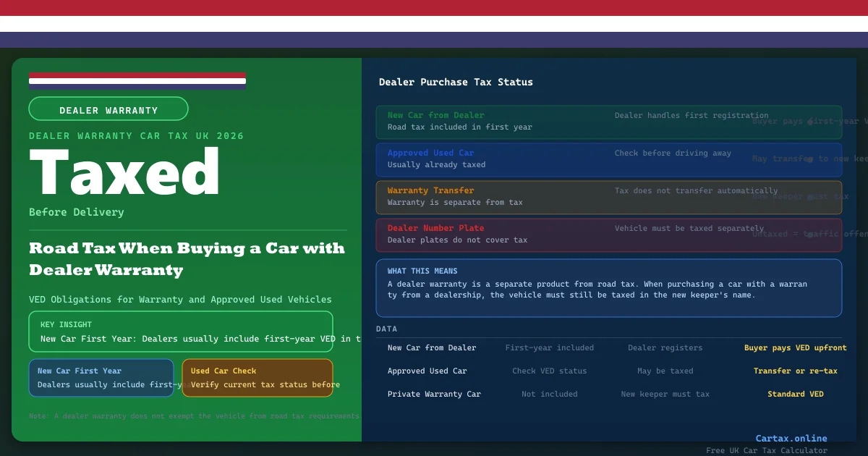Select the New Car from Dealer status card
The image size is (868, 456).
pos(608,122)
